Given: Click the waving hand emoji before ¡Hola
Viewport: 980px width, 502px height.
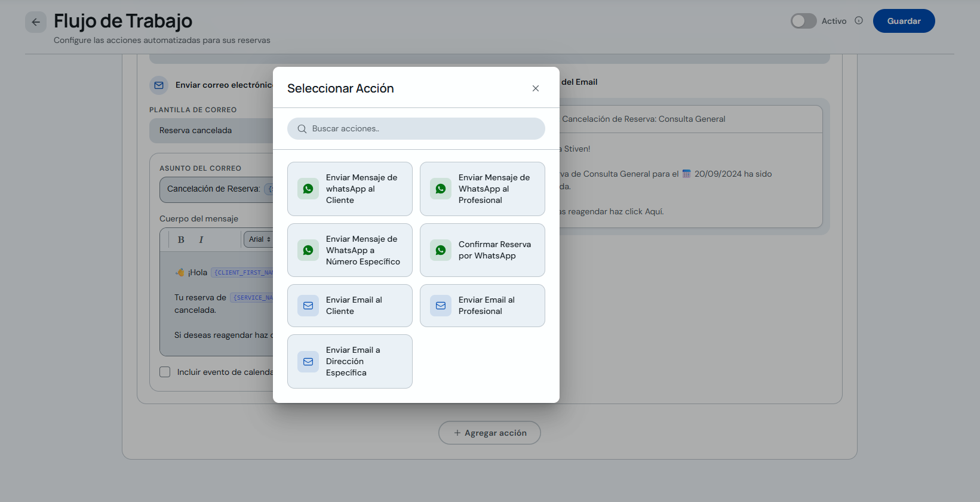Looking at the screenshot, I should [x=180, y=273].
